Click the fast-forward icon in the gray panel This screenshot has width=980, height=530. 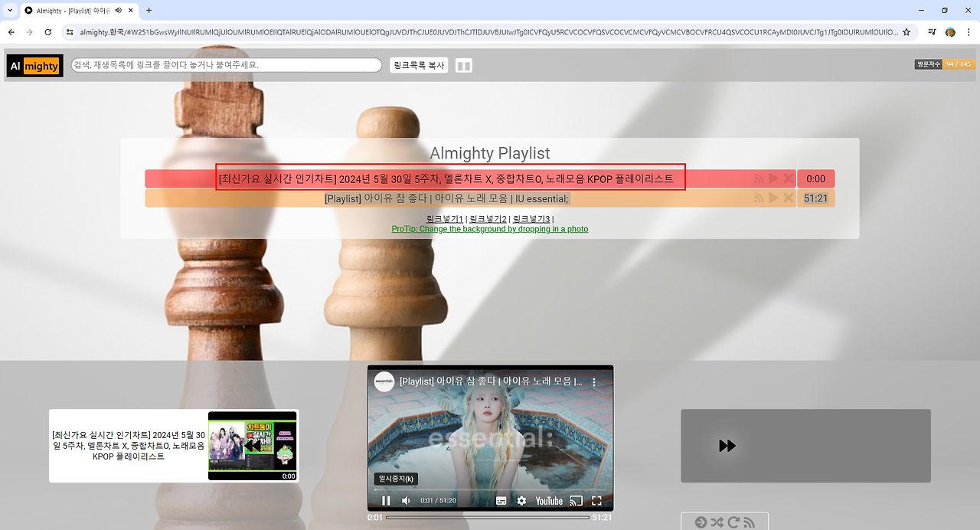click(x=726, y=446)
